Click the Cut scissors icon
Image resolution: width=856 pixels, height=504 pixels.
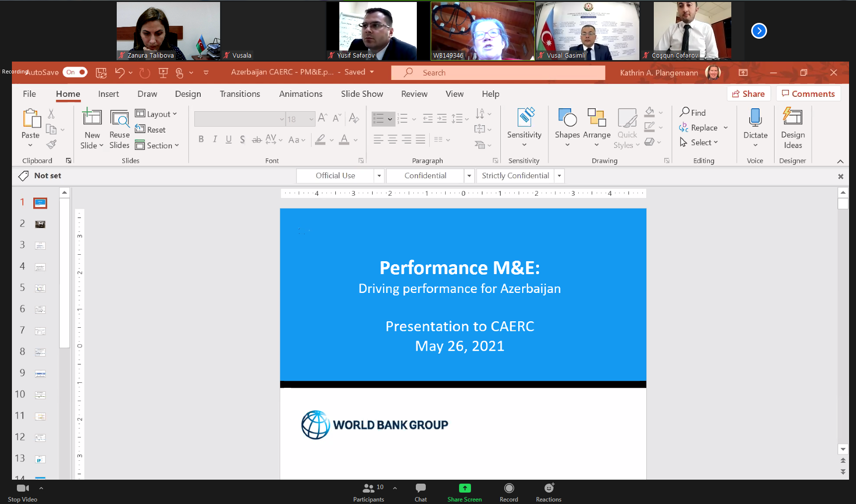tap(51, 114)
